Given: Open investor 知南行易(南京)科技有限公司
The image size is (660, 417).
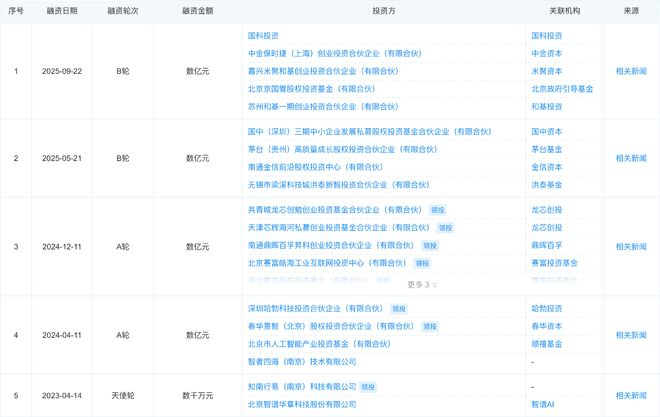Looking at the screenshot, I should [x=302, y=387].
